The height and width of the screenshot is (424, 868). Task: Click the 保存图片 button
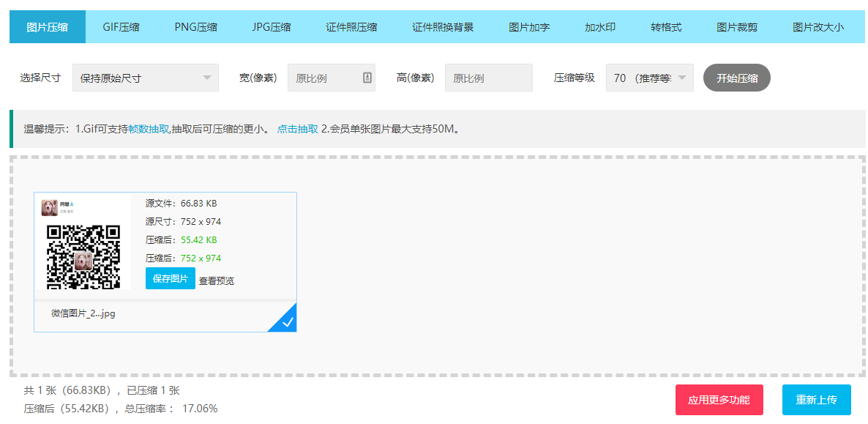click(x=171, y=278)
